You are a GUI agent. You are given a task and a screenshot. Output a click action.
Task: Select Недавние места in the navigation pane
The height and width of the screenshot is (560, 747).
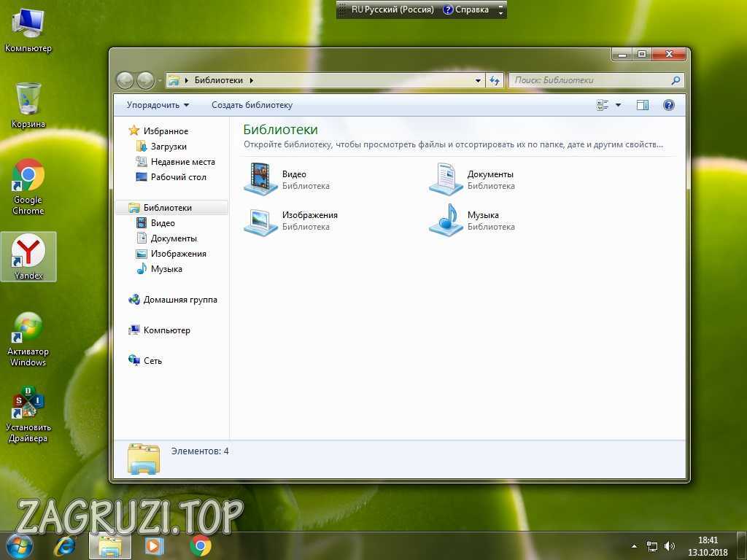(x=183, y=162)
